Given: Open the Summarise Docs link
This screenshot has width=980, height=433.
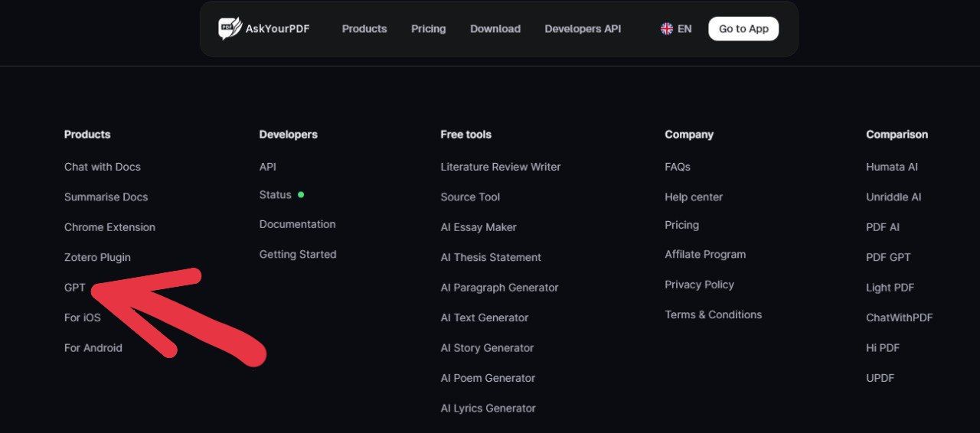Looking at the screenshot, I should 106,197.
